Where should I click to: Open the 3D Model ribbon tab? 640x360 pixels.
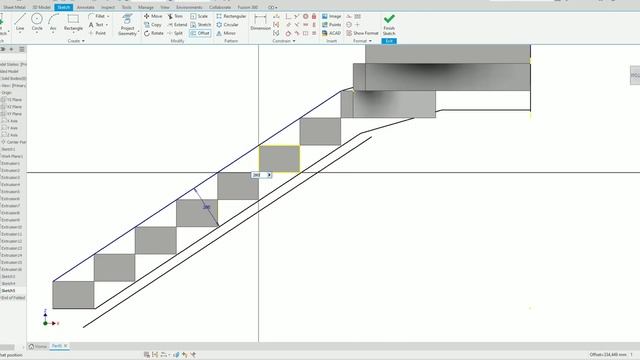[42, 7]
